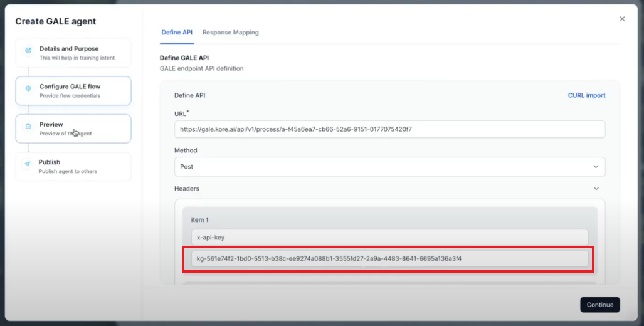The width and height of the screenshot is (644, 326).
Task: Open the Preview step card
Action: point(73,129)
